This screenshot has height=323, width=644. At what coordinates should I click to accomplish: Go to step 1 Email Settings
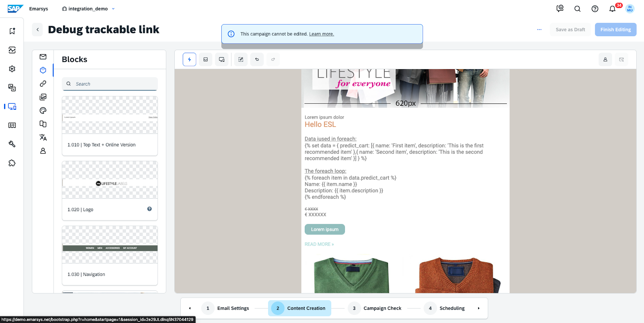pos(226,308)
